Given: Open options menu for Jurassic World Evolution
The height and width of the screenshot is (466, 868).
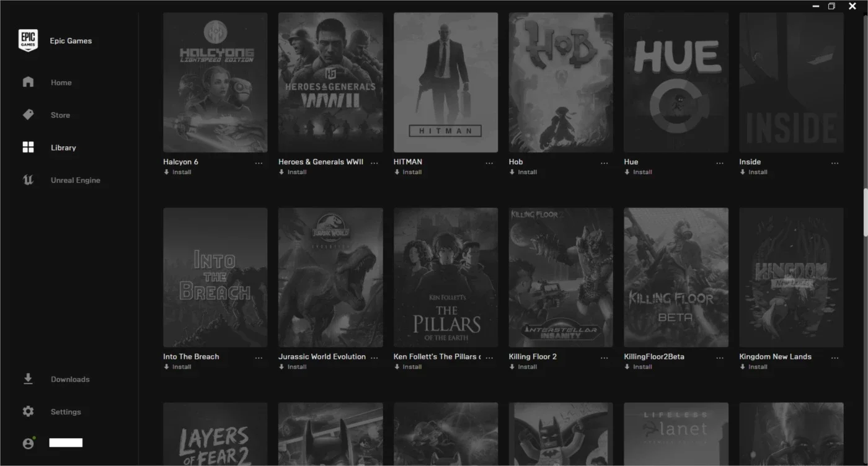Looking at the screenshot, I should pyautogui.click(x=374, y=358).
